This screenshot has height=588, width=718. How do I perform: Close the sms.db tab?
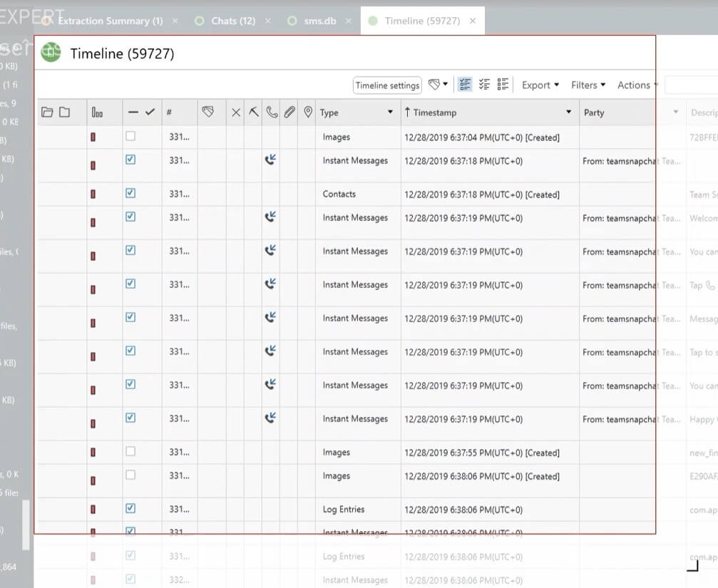point(349,21)
